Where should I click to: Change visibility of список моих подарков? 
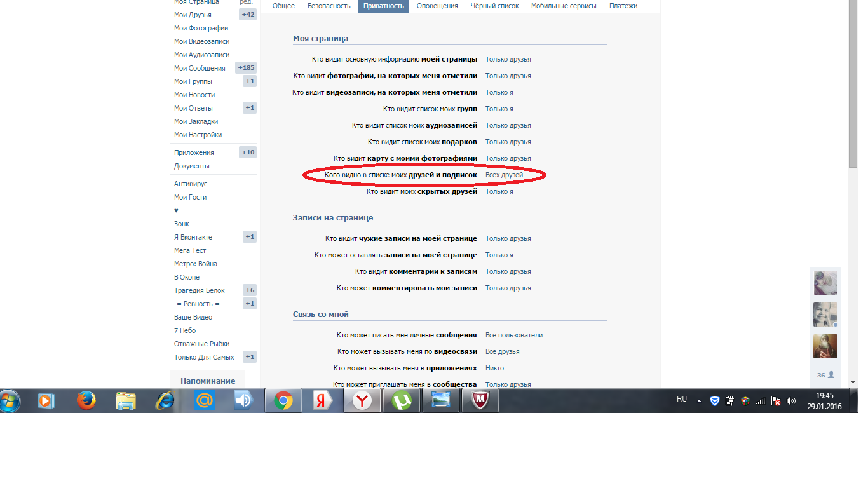pyautogui.click(x=508, y=142)
